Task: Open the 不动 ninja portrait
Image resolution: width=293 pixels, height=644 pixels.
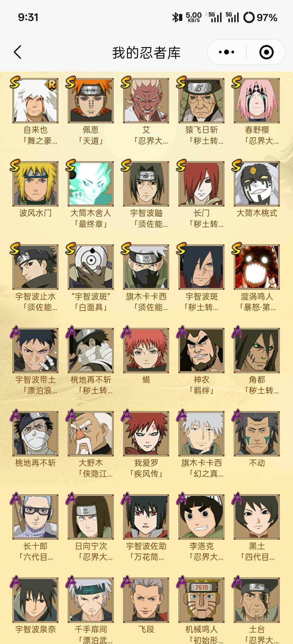Action: coord(257,433)
